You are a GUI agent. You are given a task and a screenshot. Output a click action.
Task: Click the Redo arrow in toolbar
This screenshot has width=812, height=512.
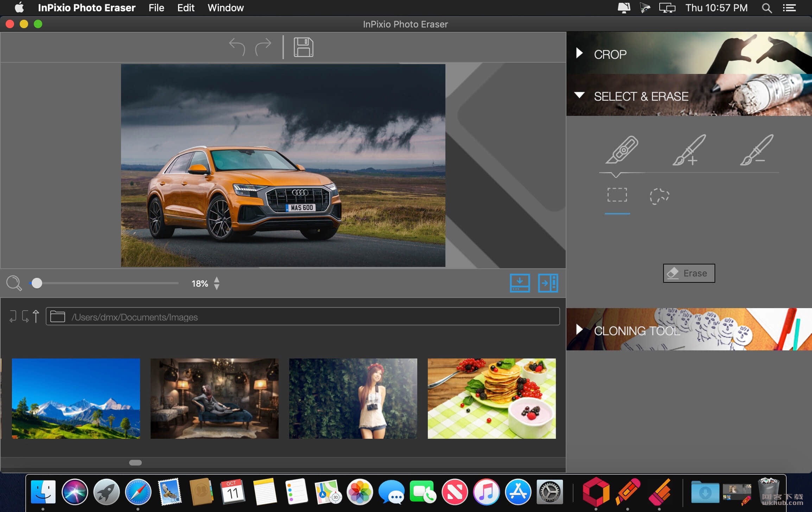click(263, 47)
